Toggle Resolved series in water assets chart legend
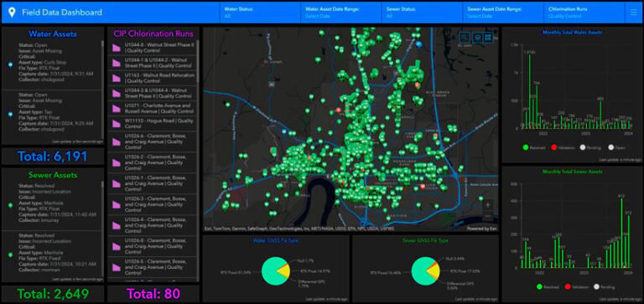644x304 pixels. point(533,147)
